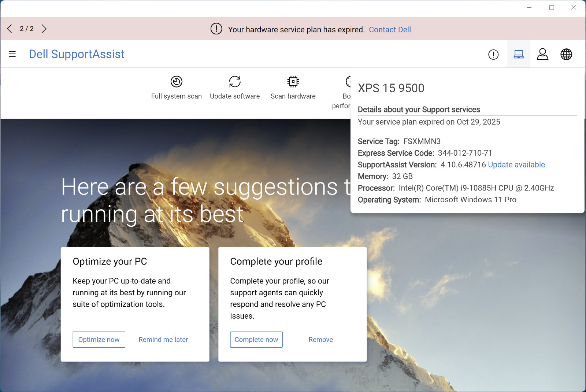Click the Optimize now button

click(99, 340)
